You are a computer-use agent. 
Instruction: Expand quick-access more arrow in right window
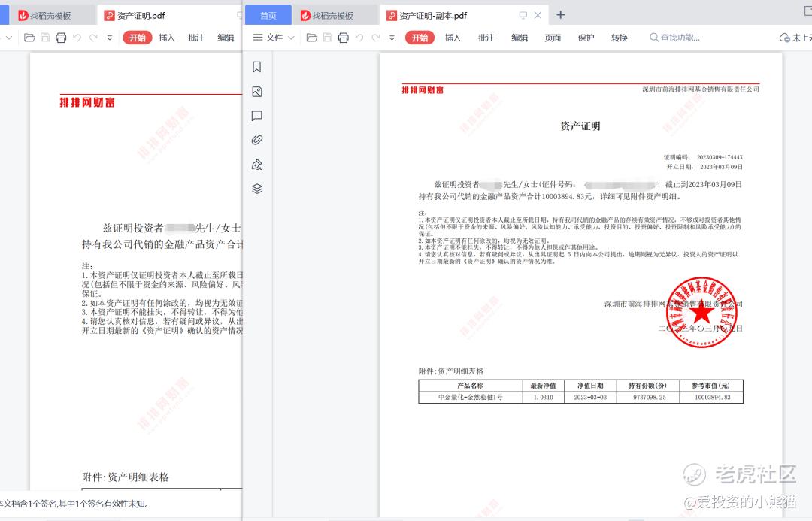coord(392,38)
